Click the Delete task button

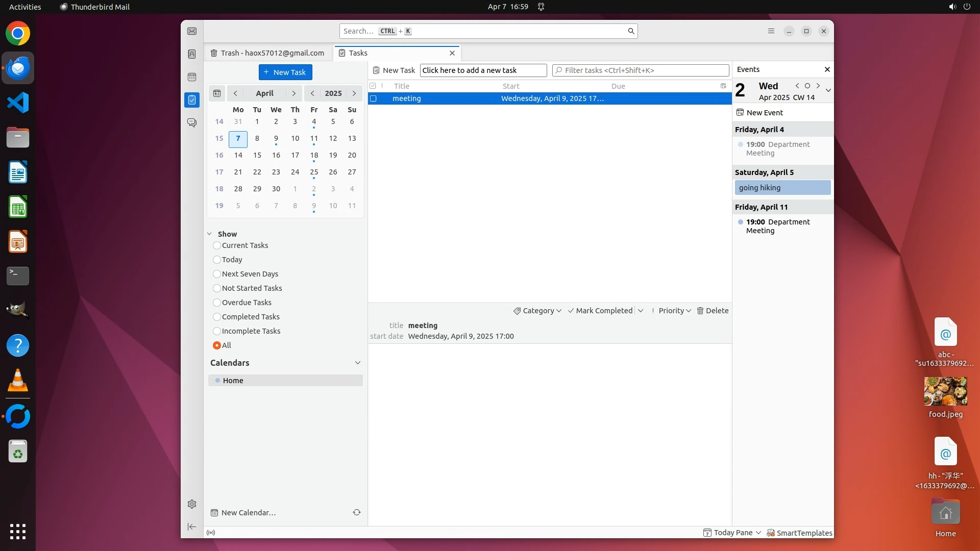click(x=713, y=311)
